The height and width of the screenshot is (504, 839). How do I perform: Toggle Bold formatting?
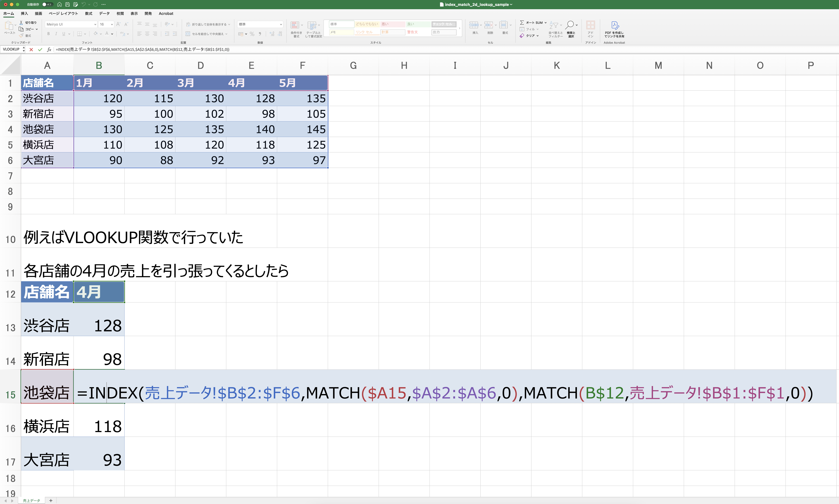click(49, 34)
